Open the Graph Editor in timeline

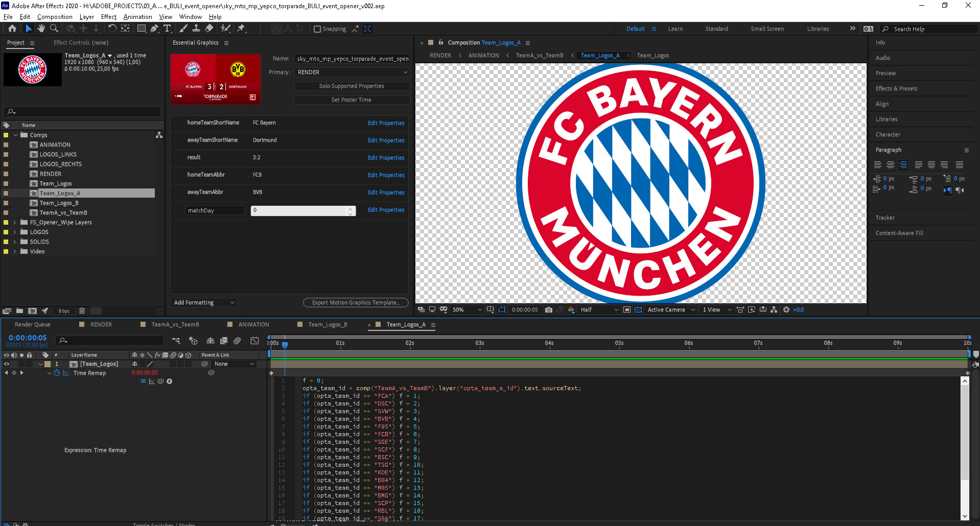click(254, 341)
